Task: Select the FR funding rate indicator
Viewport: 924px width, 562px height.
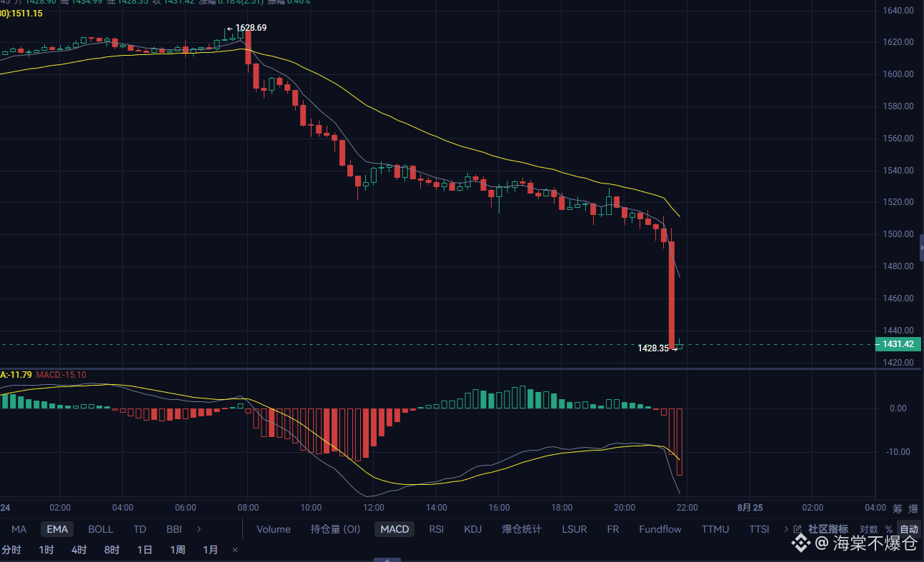Action: click(613, 529)
